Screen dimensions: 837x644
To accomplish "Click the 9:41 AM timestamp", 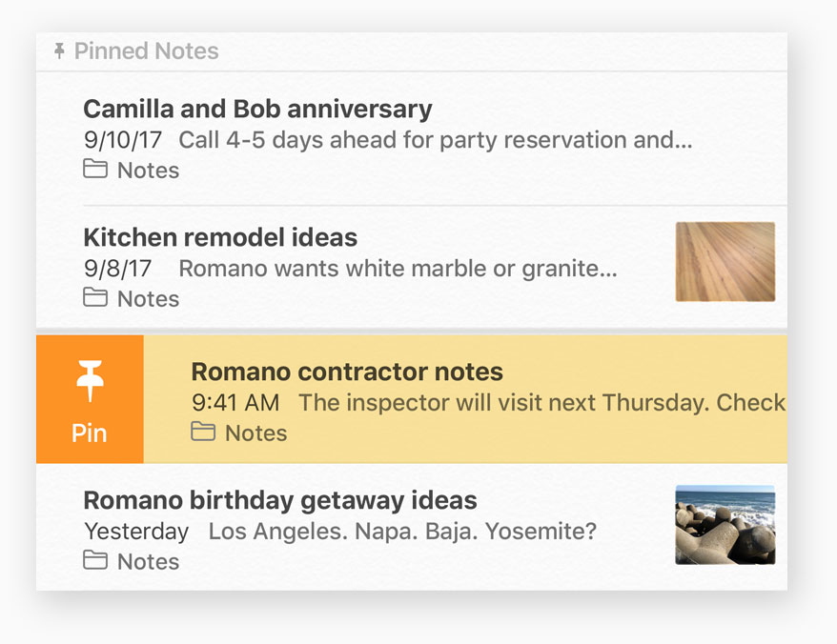I will pos(235,402).
